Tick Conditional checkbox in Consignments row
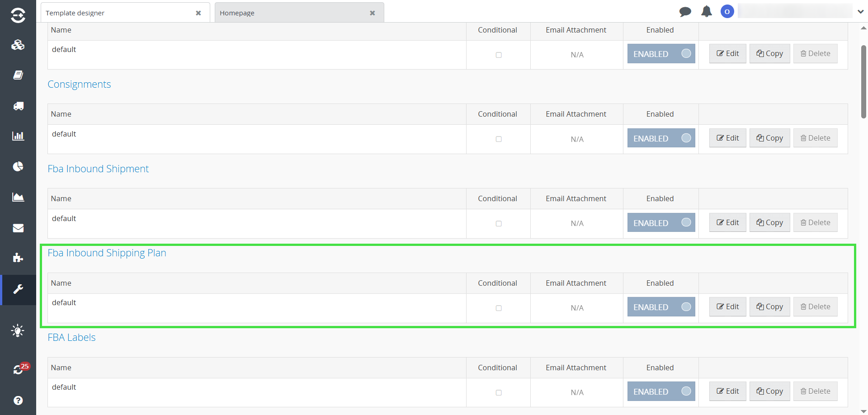Image resolution: width=868 pixels, height=415 pixels. 499,139
